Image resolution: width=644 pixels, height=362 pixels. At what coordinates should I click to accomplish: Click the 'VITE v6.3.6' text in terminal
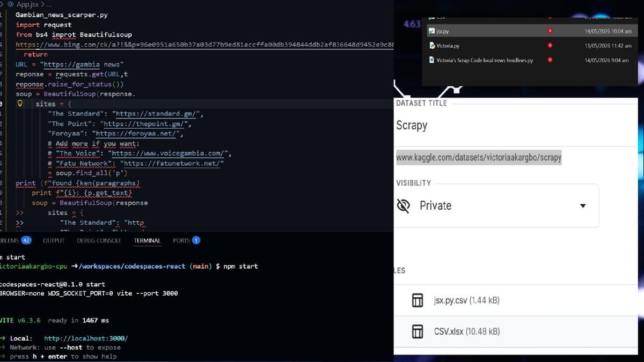[20, 320]
